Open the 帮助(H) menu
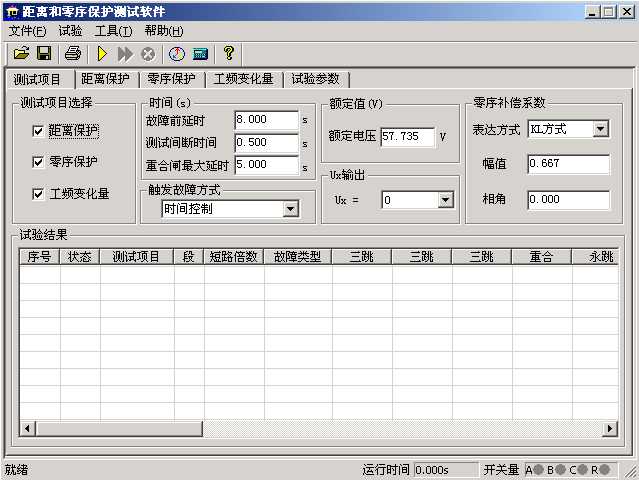This screenshot has width=639, height=480. point(164,31)
